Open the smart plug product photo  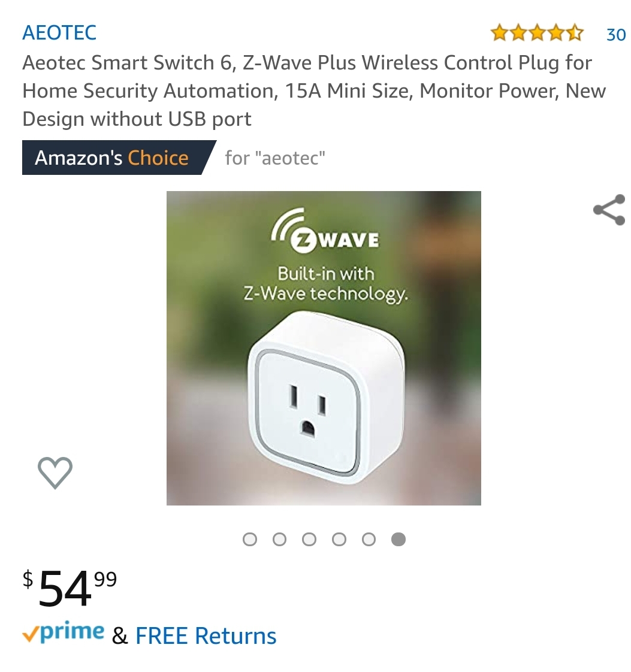tap(324, 348)
